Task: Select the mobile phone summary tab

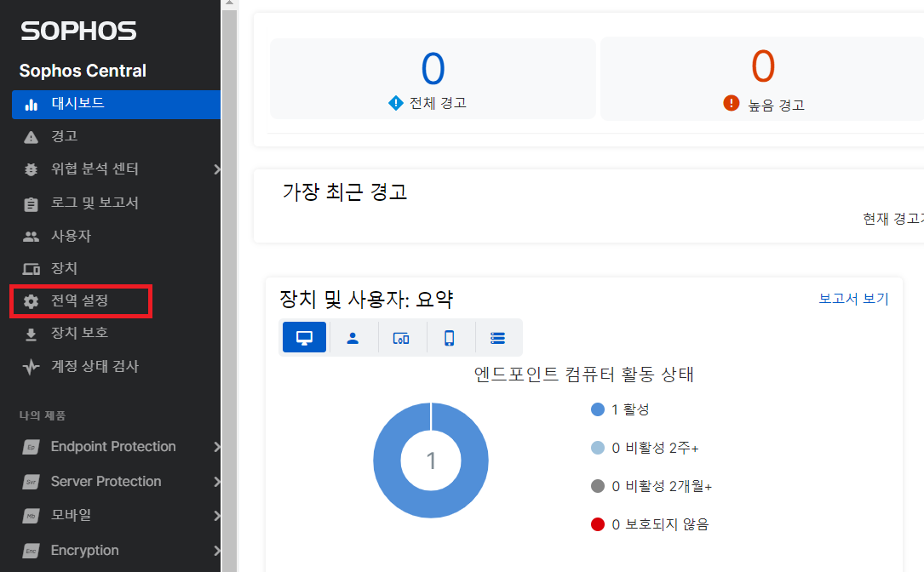Action: click(449, 338)
